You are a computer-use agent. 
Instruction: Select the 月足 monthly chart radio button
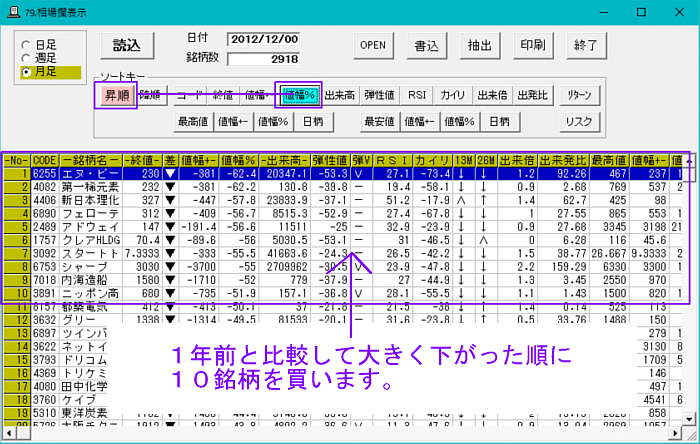coord(50,72)
